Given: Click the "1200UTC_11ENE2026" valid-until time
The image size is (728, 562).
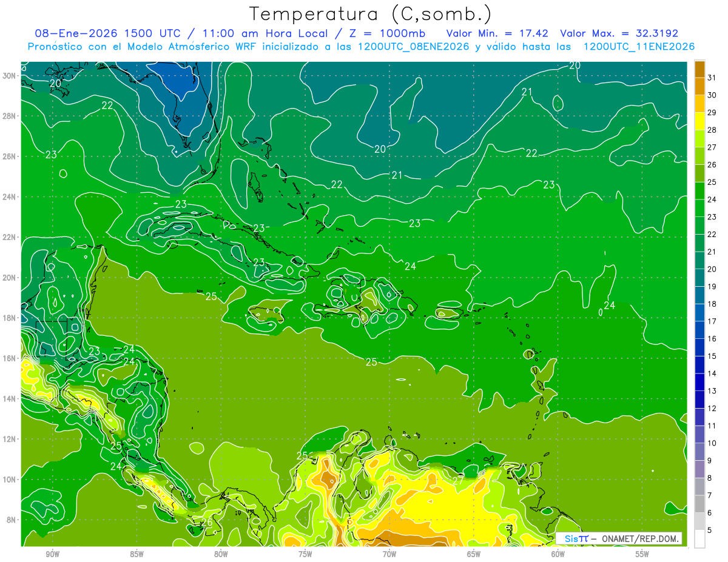Looking at the screenshot, I should [x=639, y=47].
